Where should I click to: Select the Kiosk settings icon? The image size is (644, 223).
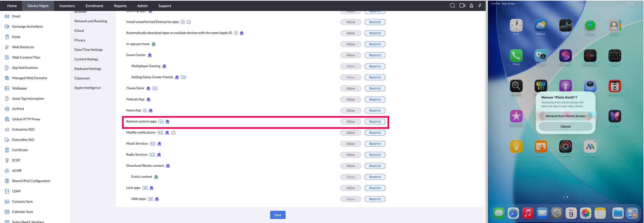[x=7, y=37]
